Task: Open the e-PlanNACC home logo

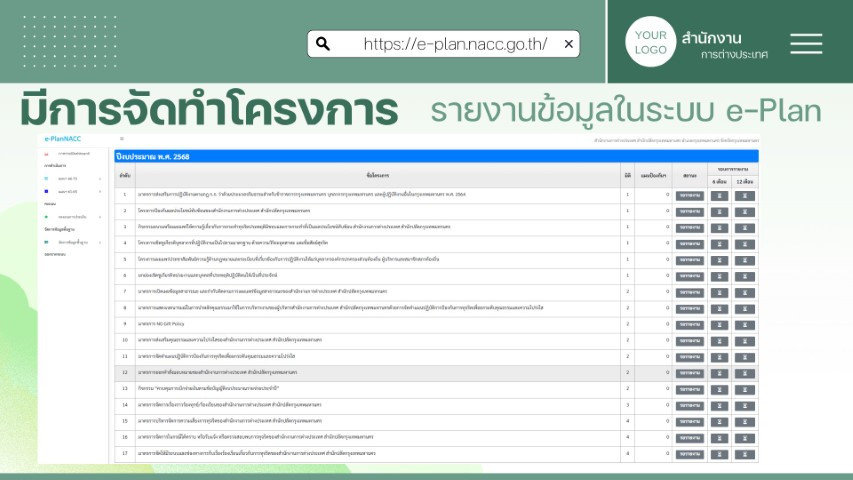Action: (x=67, y=138)
